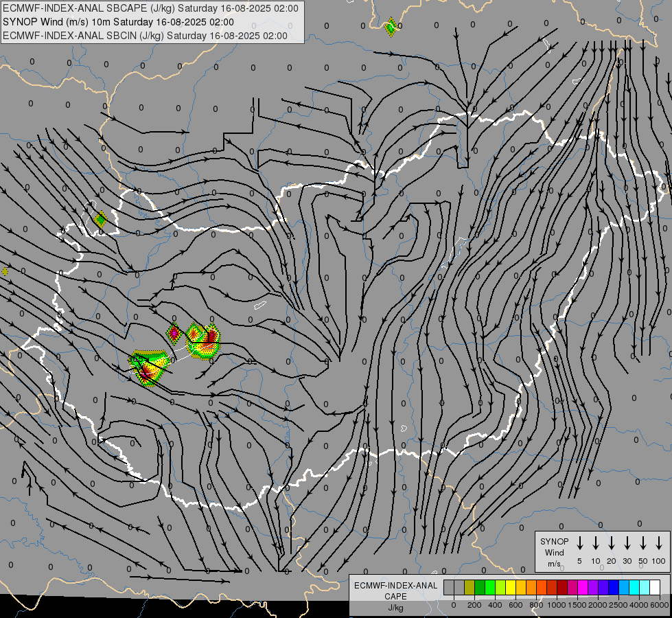The width and height of the screenshot is (672, 618).
Task: Click the 1500 tick label on the CAPE scale
Action: tap(577, 605)
